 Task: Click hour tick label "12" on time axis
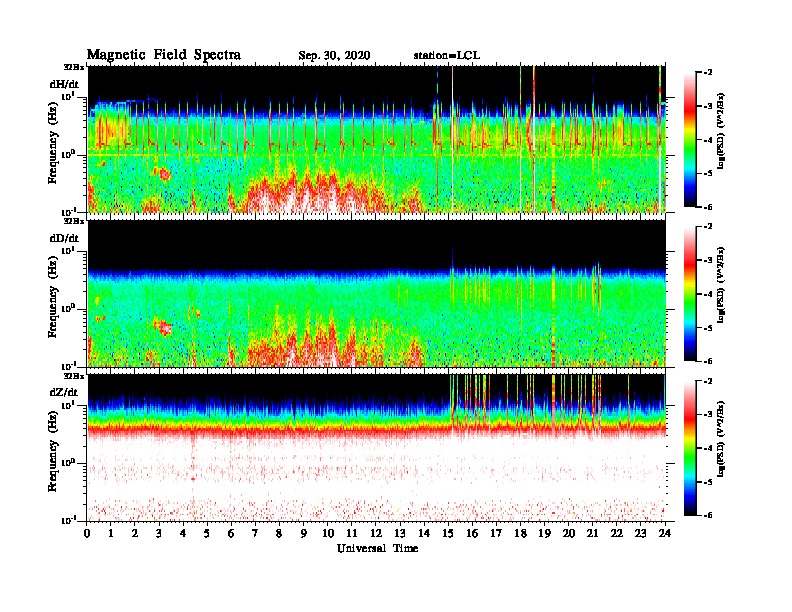point(376,533)
